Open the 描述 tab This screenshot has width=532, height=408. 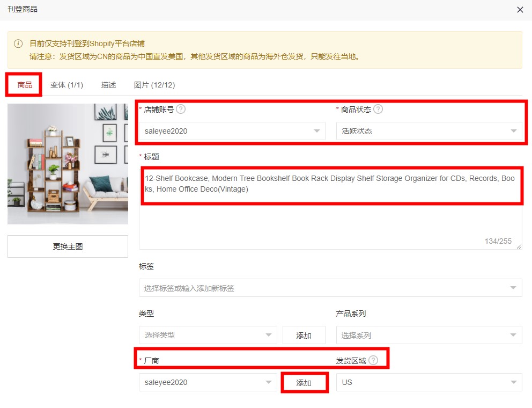pos(108,85)
